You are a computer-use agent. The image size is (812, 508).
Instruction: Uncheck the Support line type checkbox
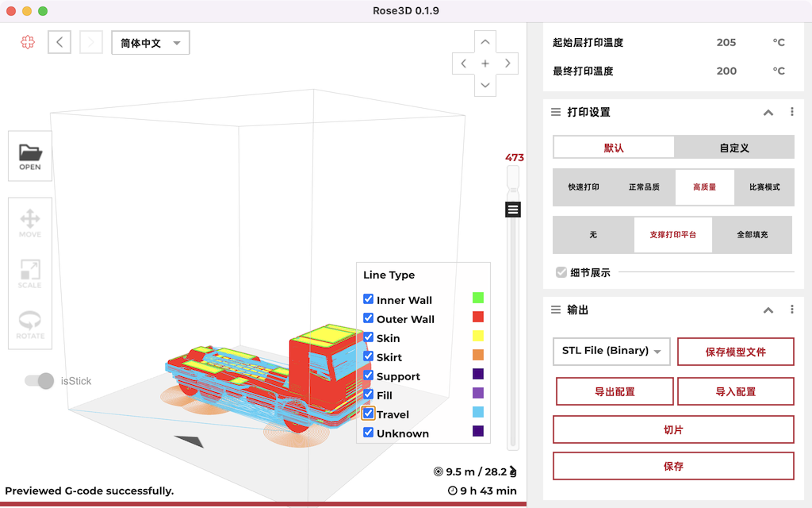(368, 375)
